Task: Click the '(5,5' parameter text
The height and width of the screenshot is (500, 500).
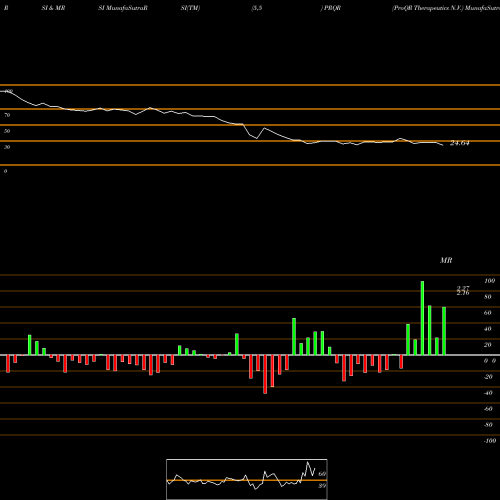Action: click(x=257, y=8)
